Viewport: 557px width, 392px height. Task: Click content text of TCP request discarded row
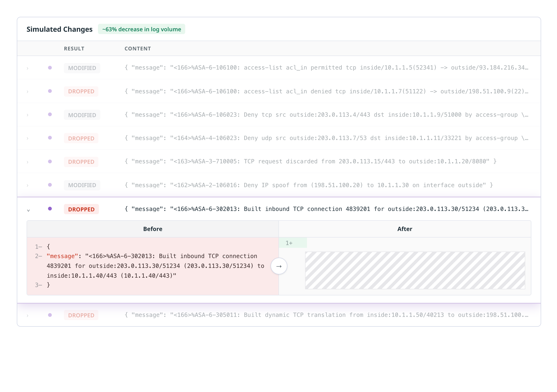coord(310,161)
